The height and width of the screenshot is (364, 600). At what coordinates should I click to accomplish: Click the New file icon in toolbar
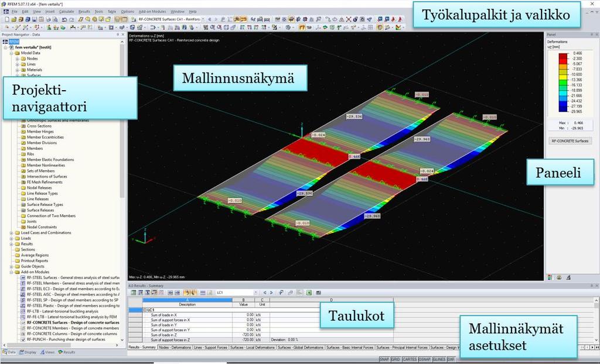[7, 19]
